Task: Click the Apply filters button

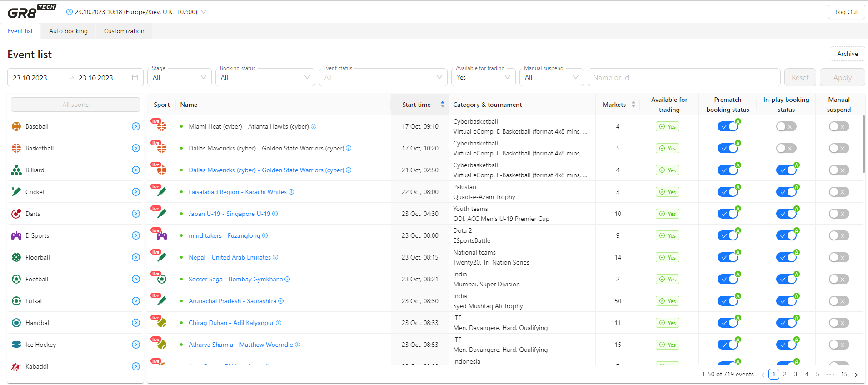Action: point(842,77)
